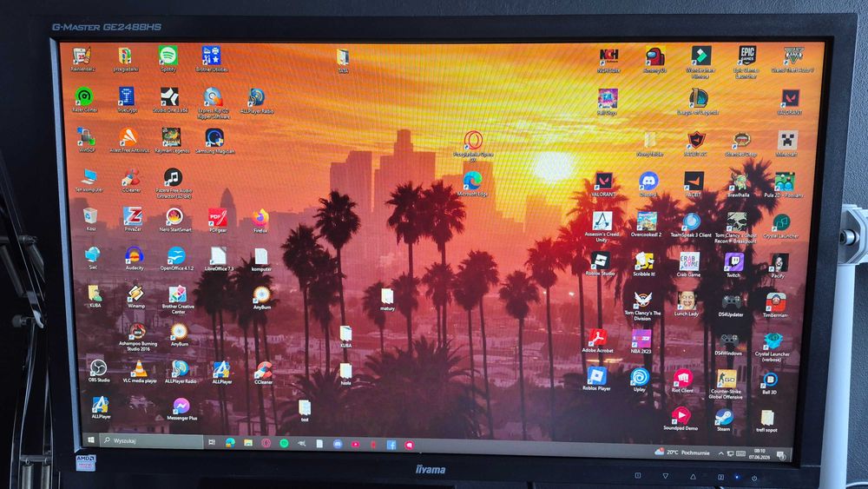The width and height of the screenshot is (868, 489).
Task: Select the Rayman Legends game icon
Action: (x=171, y=141)
